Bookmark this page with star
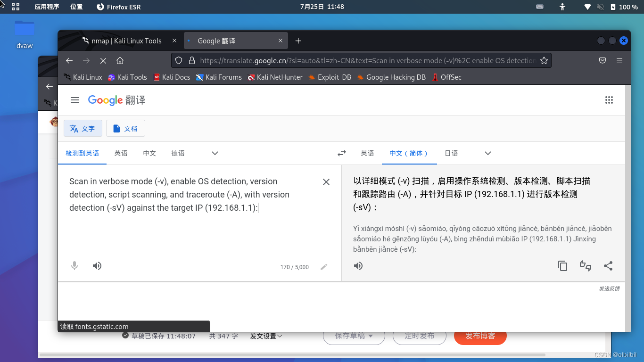 click(x=544, y=60)
